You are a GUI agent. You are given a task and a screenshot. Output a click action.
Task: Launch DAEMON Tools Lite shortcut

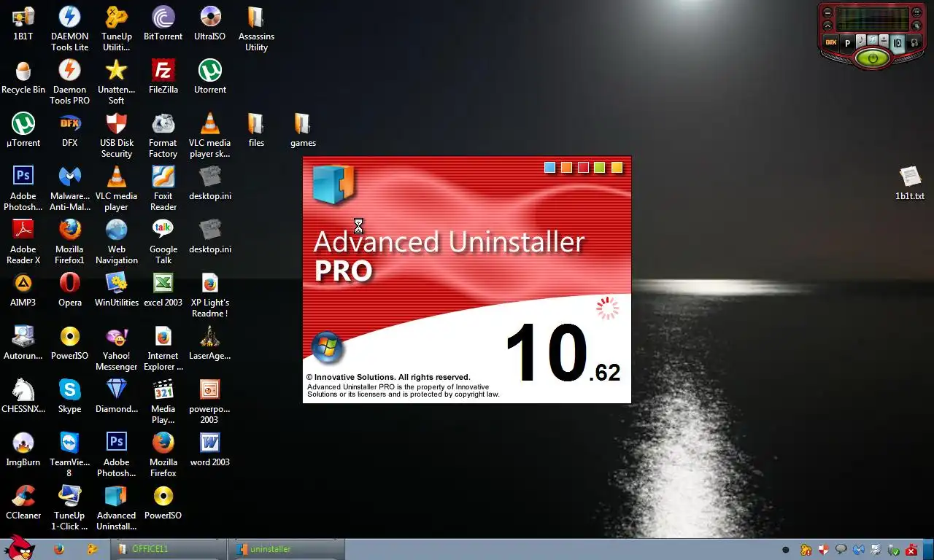70,28
